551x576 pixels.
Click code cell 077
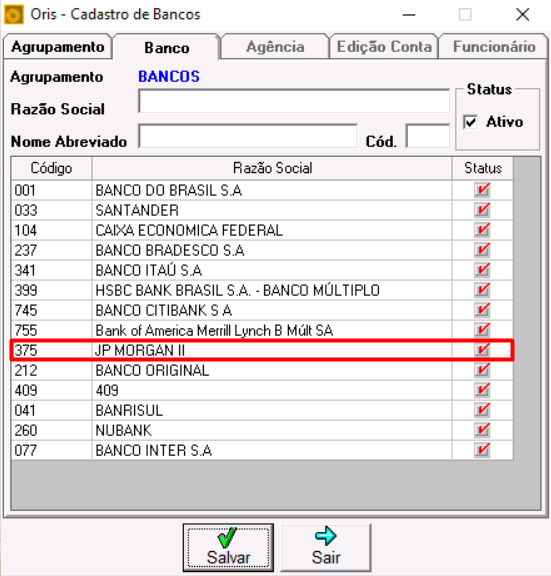(51, 450)
